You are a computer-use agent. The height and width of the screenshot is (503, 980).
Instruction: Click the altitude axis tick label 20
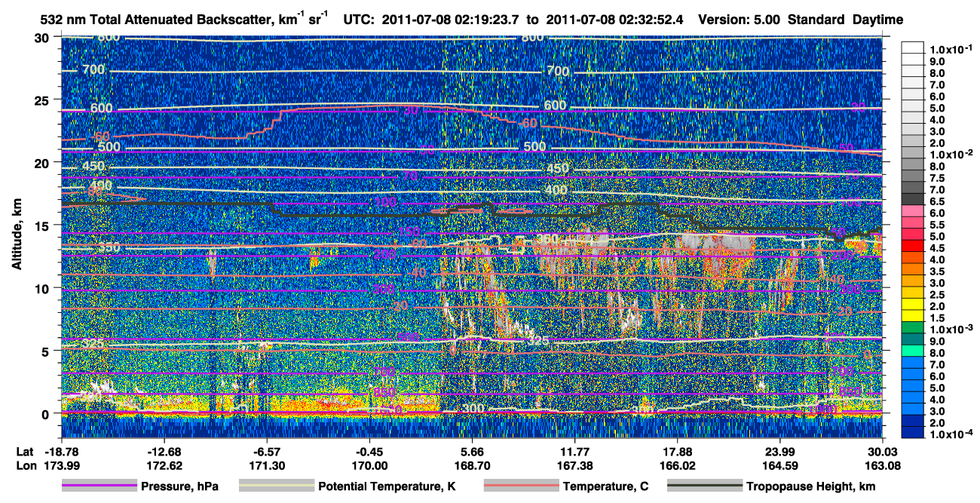click(43, 162)
